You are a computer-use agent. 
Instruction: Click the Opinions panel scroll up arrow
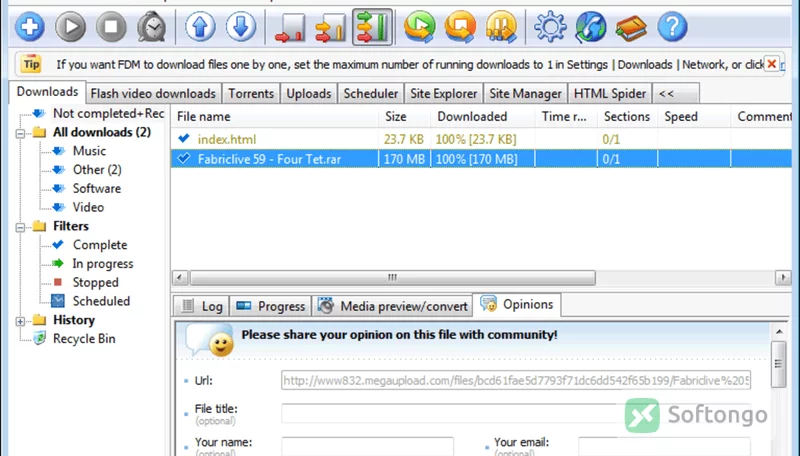[x=779, y=332]
